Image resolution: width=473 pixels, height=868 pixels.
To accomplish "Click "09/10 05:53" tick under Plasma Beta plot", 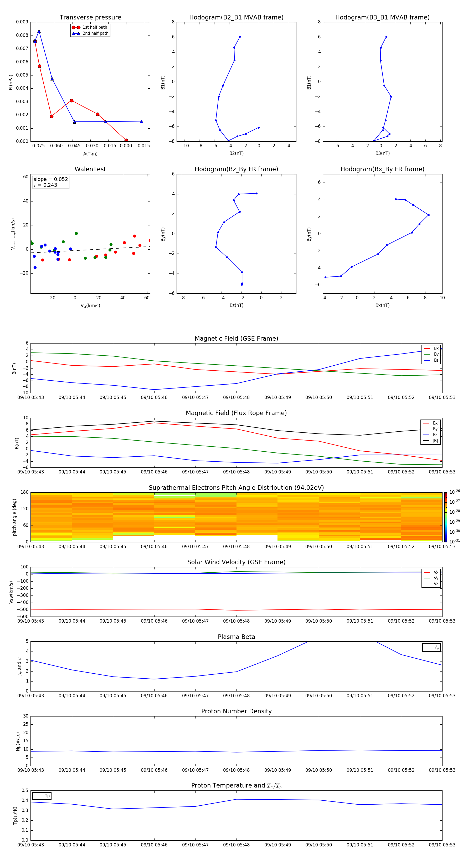I will coord(442,695).
